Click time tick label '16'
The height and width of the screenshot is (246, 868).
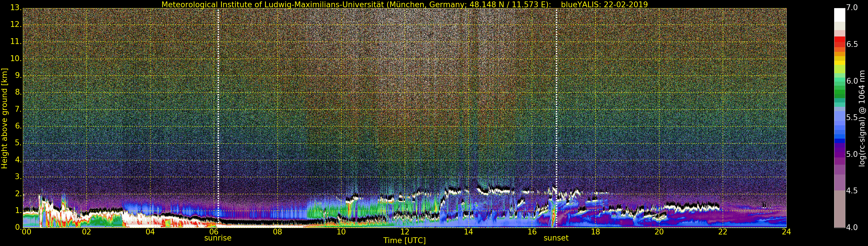click(x=532, y=232)
